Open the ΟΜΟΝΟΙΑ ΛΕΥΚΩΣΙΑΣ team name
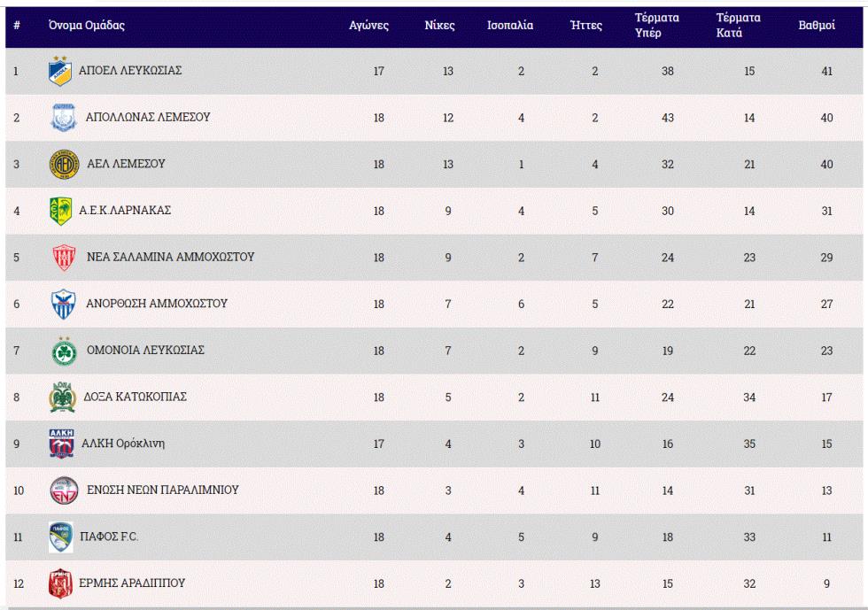868x610 pixels. pos(145,351)
